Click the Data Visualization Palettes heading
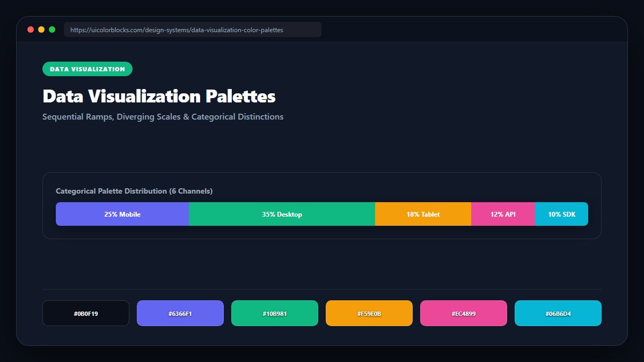The width and height of the screenshot is (644, 362). 159,97
